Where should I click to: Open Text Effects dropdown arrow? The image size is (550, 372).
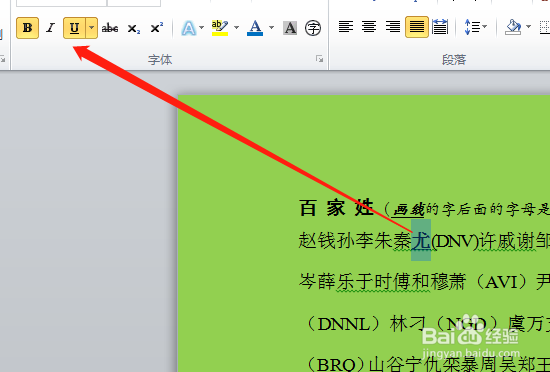(202, 27)
